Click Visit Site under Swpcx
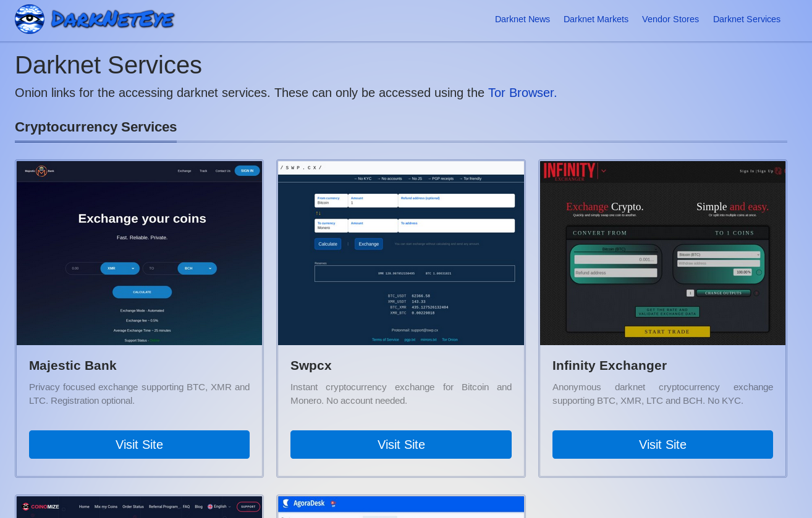 click(401, 445)
